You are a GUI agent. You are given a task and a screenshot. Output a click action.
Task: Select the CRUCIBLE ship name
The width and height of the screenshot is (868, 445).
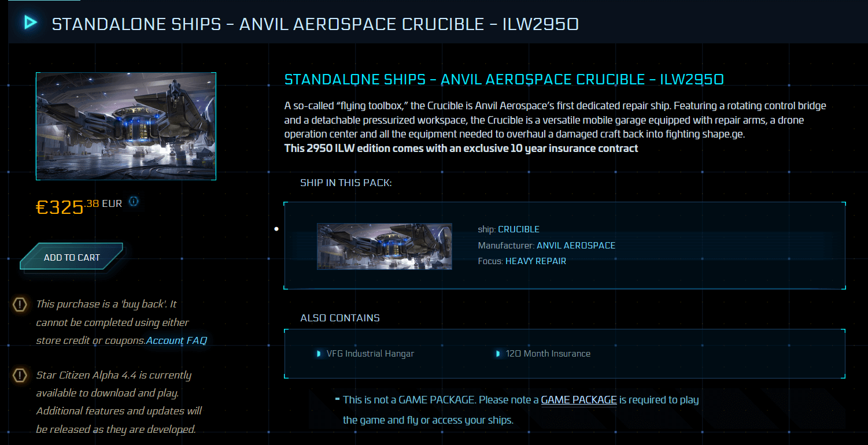519,229
